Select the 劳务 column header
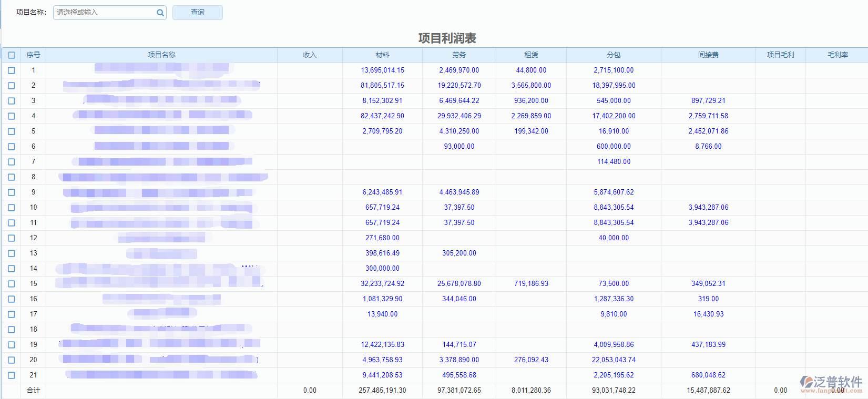This screenshot has height=399, width=868. point(459,55)
